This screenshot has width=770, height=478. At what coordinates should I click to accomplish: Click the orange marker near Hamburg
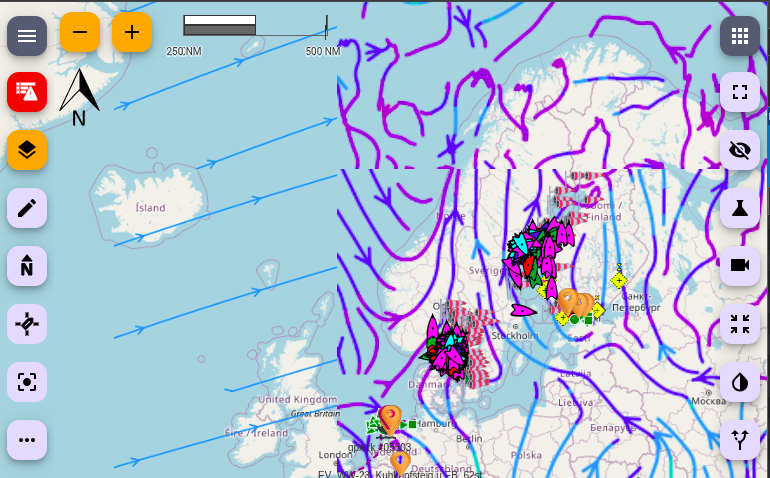pos(390,418)
